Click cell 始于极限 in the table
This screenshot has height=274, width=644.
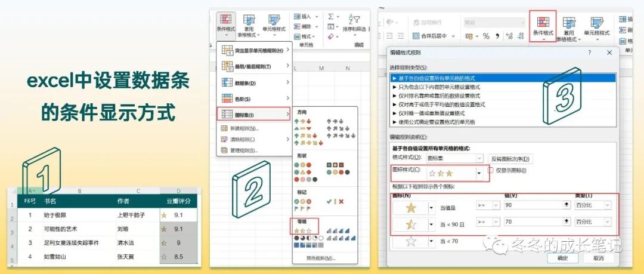click(78, 215)
